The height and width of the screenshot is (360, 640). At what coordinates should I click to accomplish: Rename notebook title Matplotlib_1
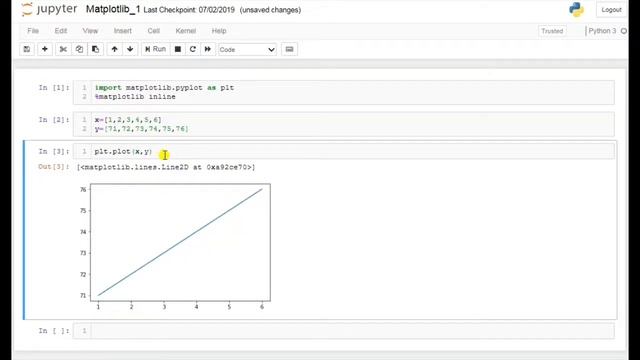pos(113,9)
